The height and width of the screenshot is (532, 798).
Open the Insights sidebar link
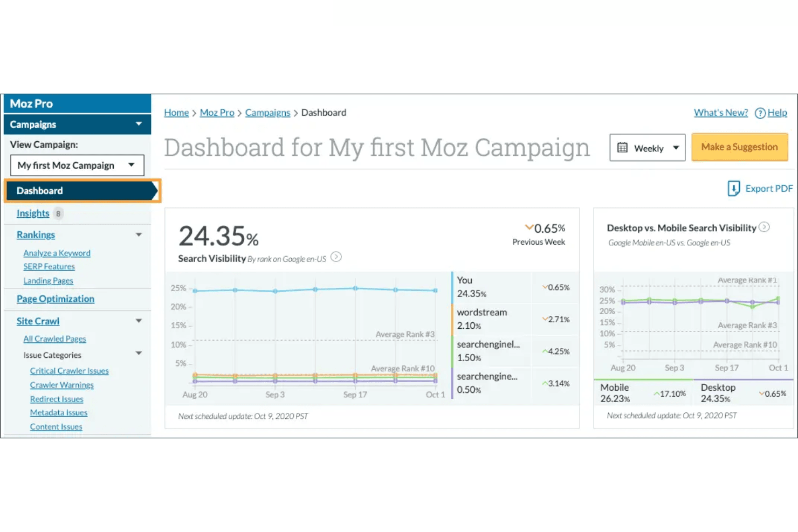pyautogui.click(x=33, y=213)
